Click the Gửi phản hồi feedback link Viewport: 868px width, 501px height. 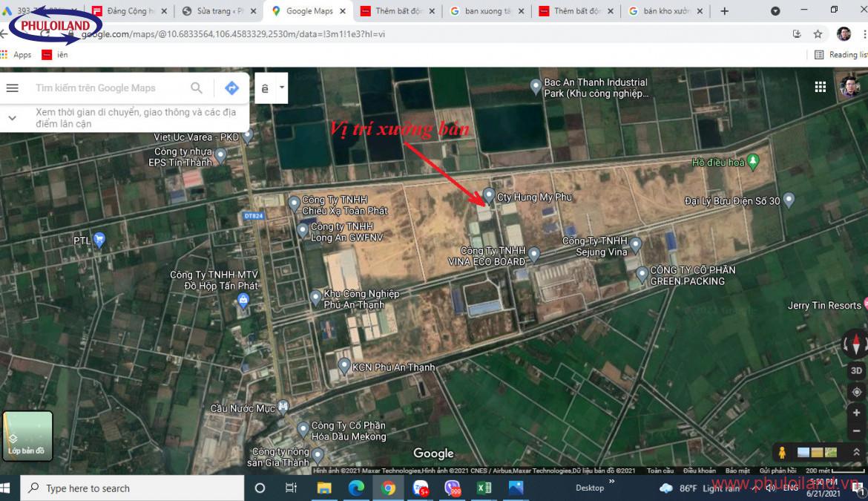click(777, 471)
